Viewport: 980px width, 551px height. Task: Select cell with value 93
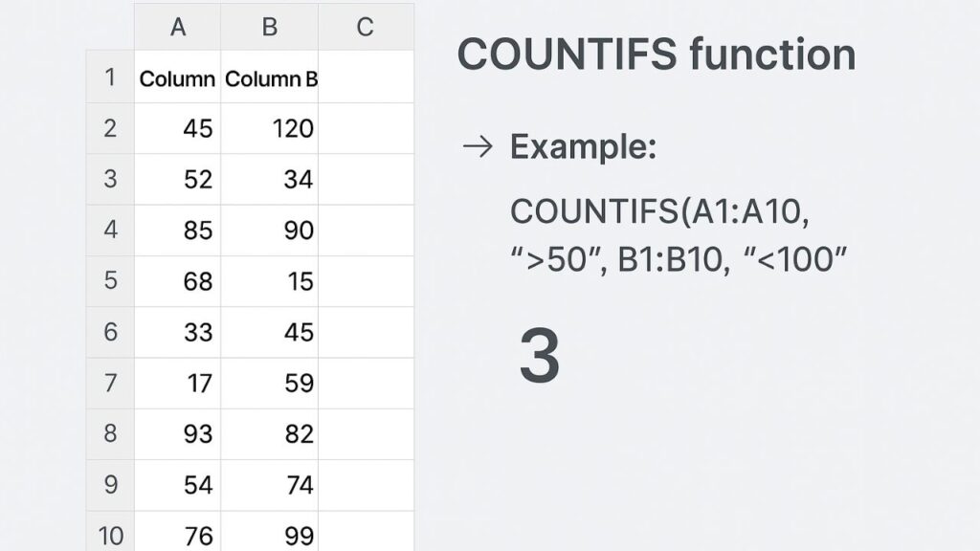[x=179, y=433]
